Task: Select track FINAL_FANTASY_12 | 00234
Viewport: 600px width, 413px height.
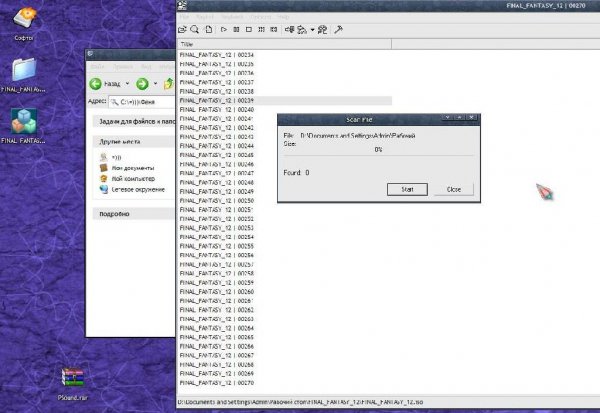Action: click(217, 55)
